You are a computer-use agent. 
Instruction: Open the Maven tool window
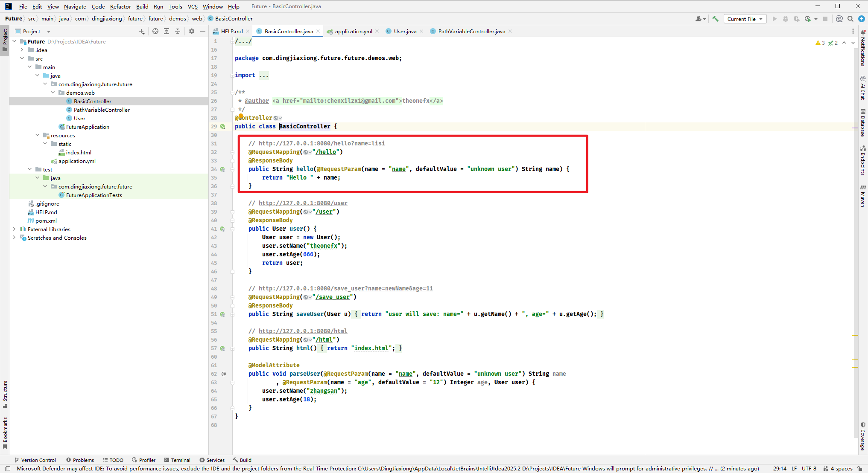click(863, 196)
